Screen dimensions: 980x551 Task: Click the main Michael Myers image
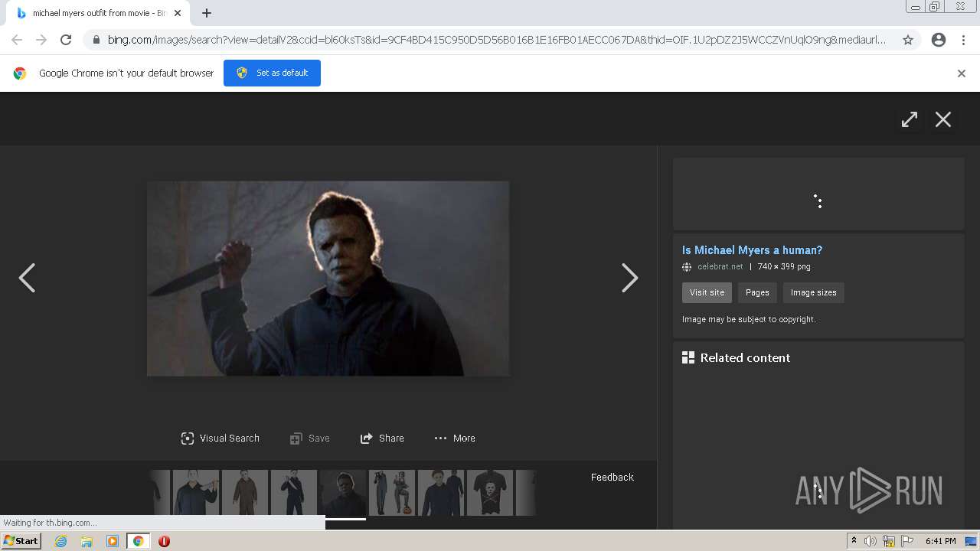pos(328,279)
